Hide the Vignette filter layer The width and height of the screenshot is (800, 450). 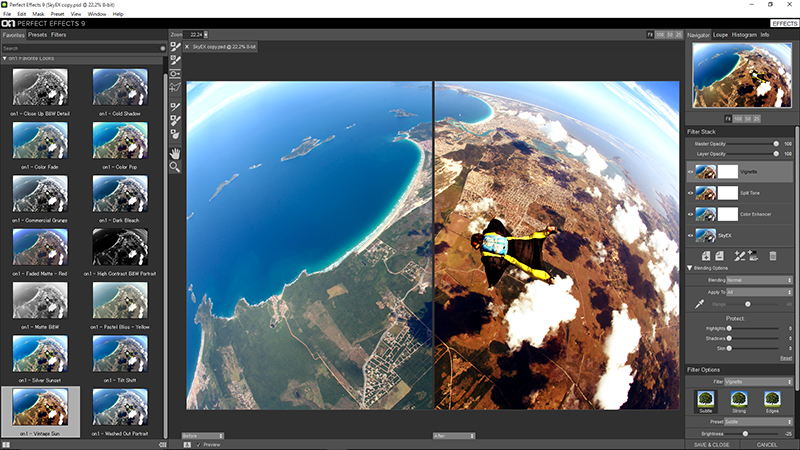691,172
